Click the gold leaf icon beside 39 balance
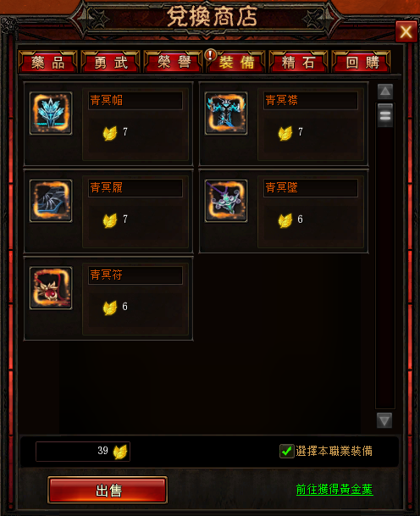 [x=120, y=452]
